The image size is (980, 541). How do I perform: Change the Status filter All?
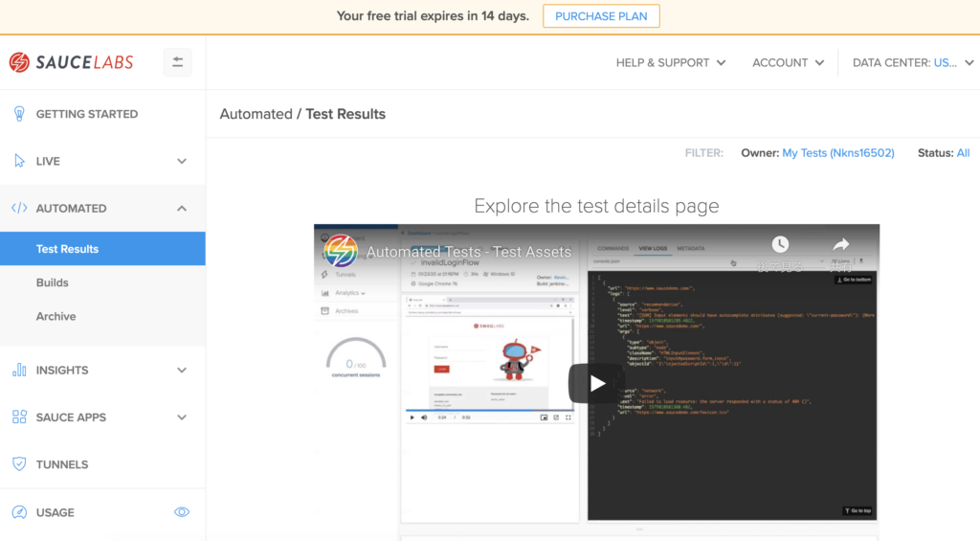pyautogui.click(x=963, y=152)
